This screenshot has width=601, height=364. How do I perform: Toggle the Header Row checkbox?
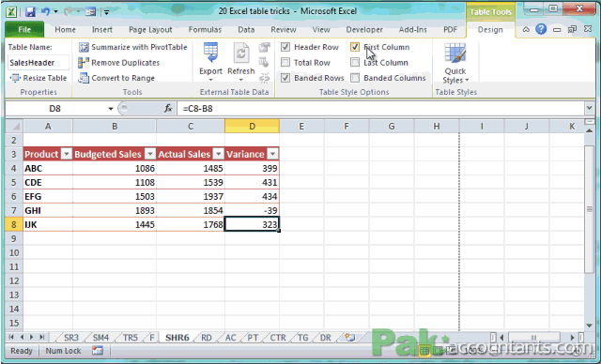pos(285,47)
